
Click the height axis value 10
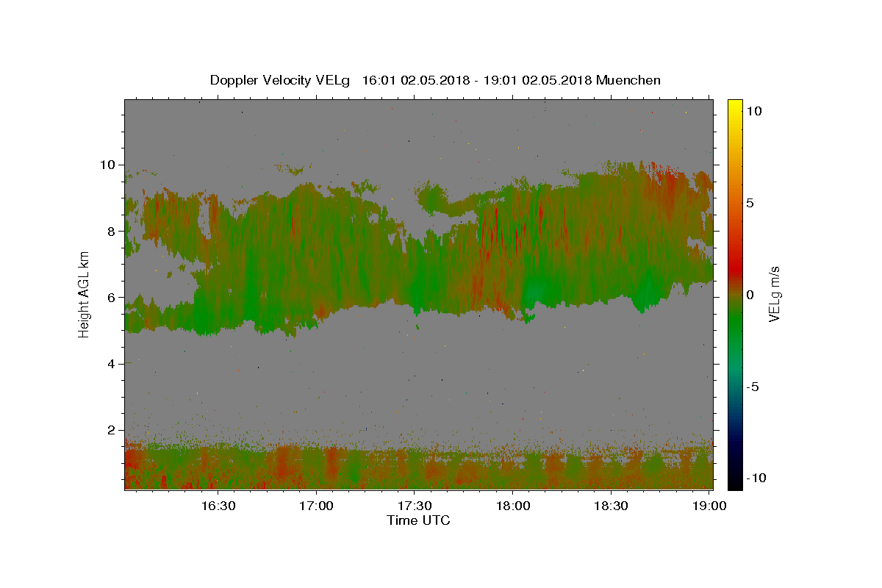[x=109, y=165]
